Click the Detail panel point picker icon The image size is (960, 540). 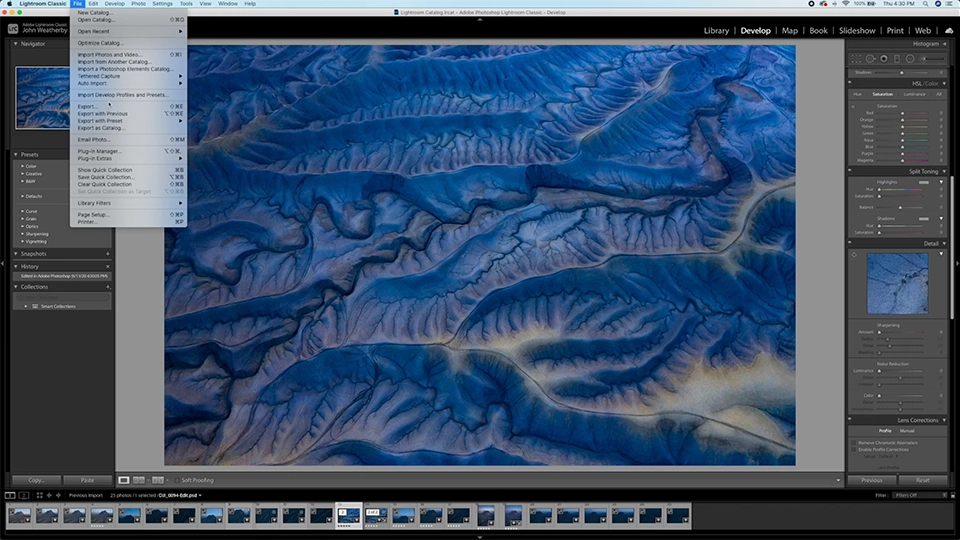[x=854, y=255]
